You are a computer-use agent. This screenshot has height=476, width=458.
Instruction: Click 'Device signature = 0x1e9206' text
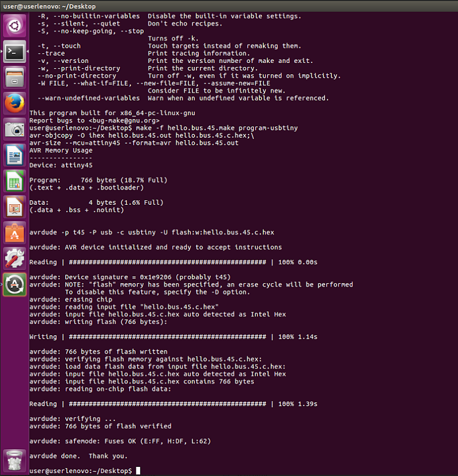click(x=118, y=277)
